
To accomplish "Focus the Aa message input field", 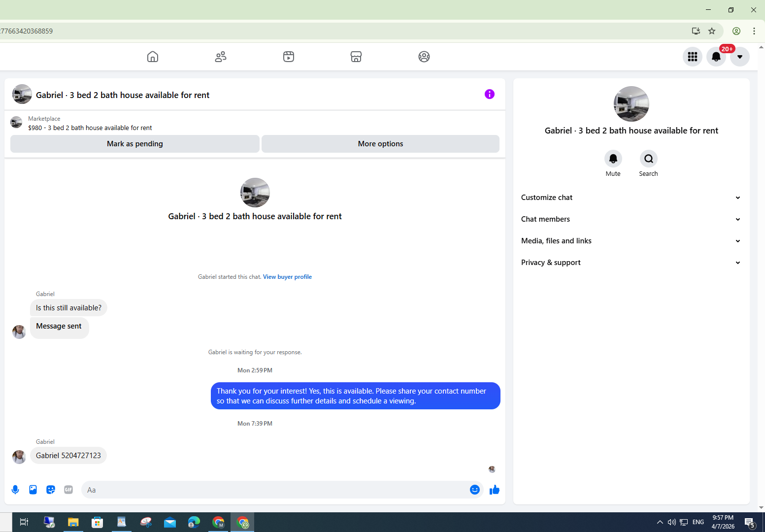I will (x=276, y=490).
